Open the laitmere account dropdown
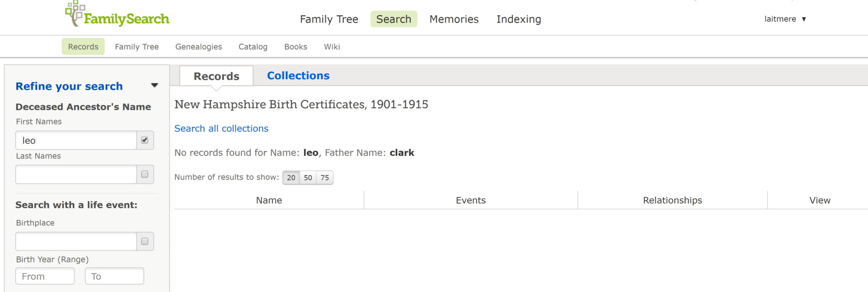The height and width of the screenshot is (292, 868). pos(785,19)
